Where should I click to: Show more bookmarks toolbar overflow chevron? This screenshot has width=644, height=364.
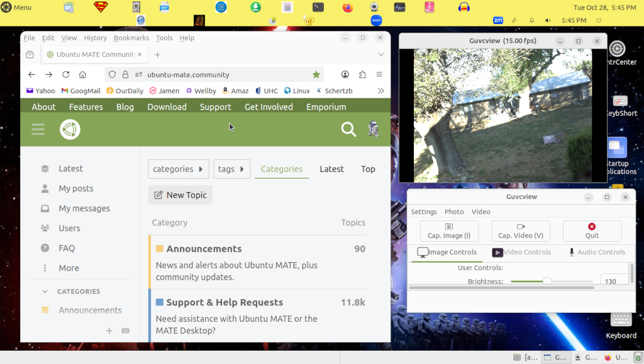(x=380, y=91)
